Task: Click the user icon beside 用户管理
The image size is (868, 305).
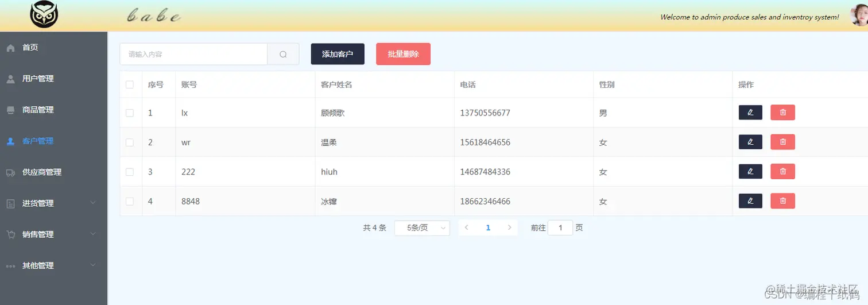Action: (x=10, y=79)
